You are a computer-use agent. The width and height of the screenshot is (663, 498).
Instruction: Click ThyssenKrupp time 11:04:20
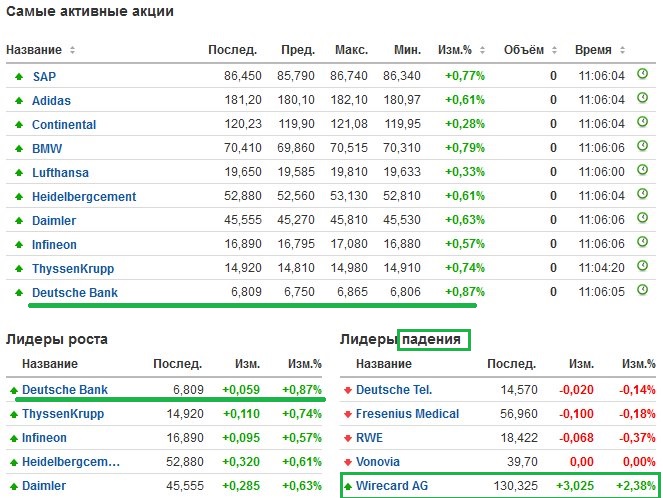coord(601,268)
